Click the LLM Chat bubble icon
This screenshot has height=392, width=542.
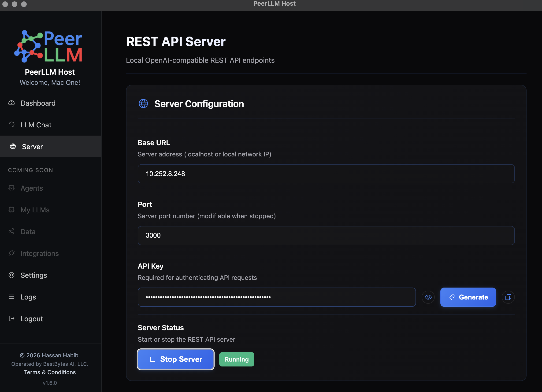11,125
